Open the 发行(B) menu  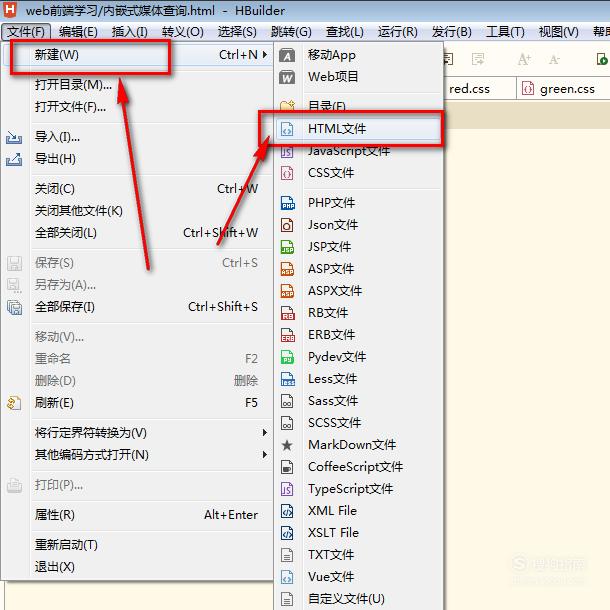451,32
